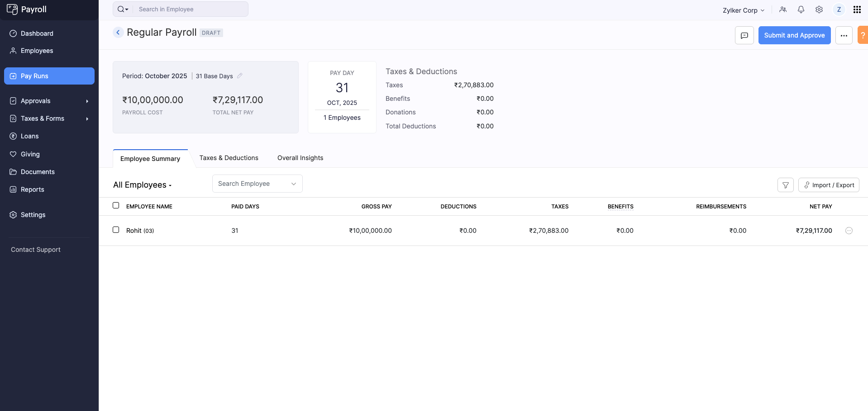The image size is (868, 411).
Task: Tick the checkbox for Rohit (03)
Action: click(x=116, y=230)
